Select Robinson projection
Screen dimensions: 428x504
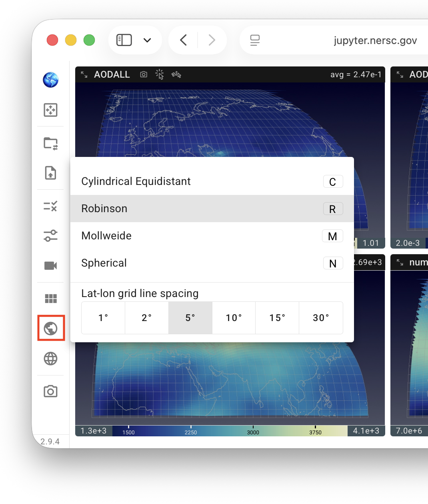tap(212, 209)
